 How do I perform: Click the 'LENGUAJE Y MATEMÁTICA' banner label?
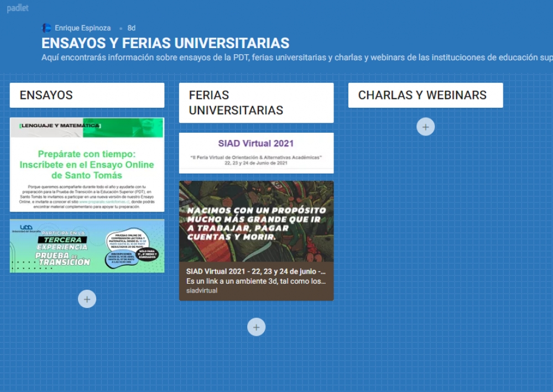60,126
